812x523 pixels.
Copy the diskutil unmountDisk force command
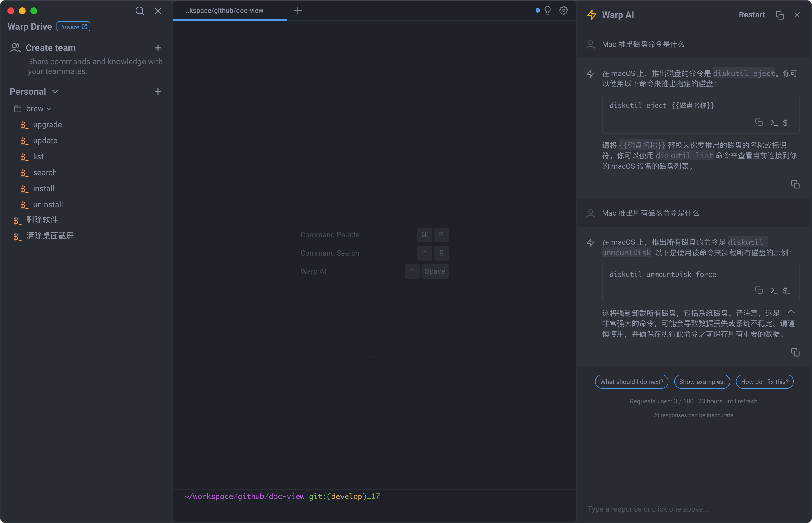(759, 290)
